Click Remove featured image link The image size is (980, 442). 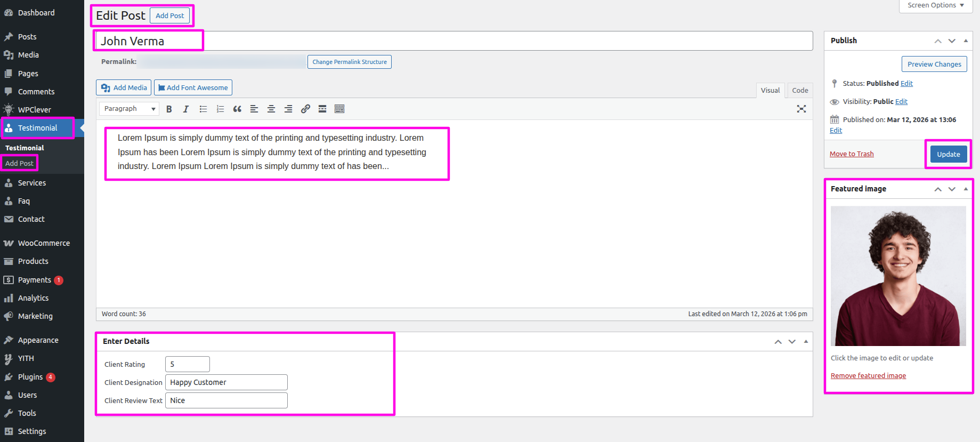pyautogui.click(x=868, y=376)
